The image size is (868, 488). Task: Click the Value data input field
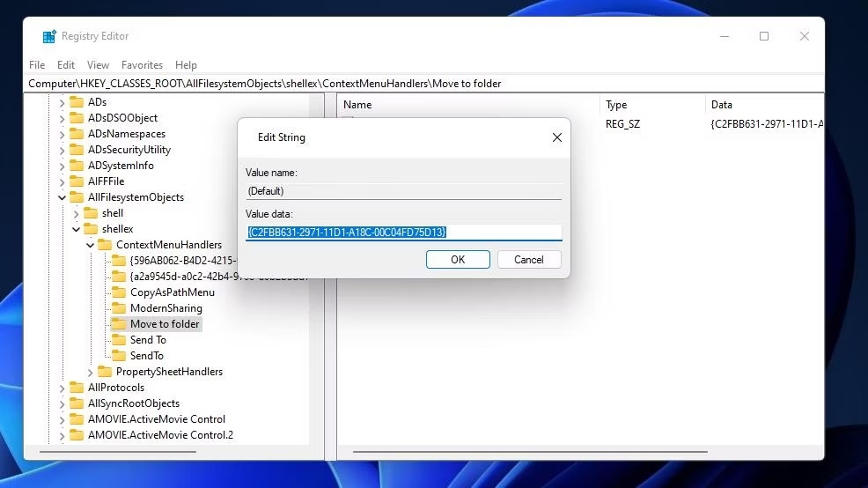403,232
